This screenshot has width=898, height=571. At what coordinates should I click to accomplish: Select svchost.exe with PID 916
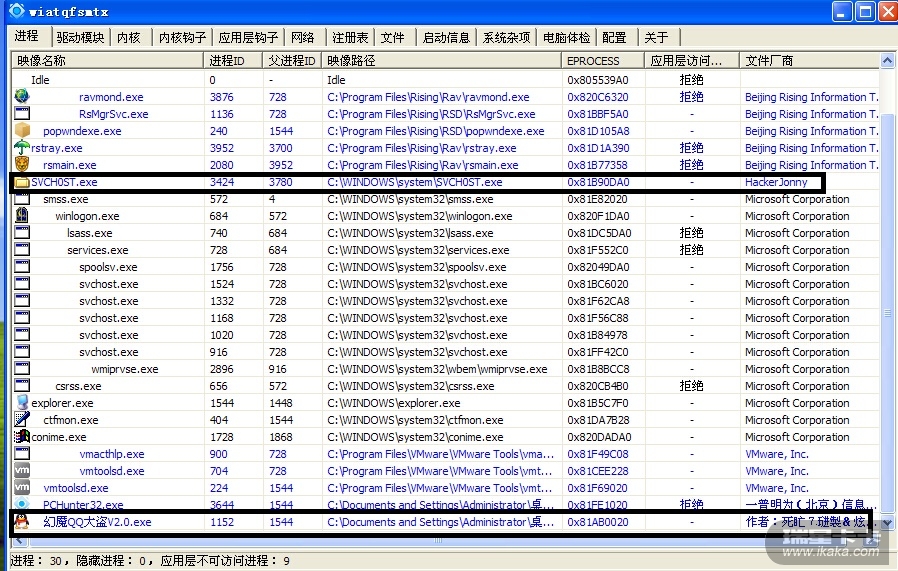tap(109, 352)
